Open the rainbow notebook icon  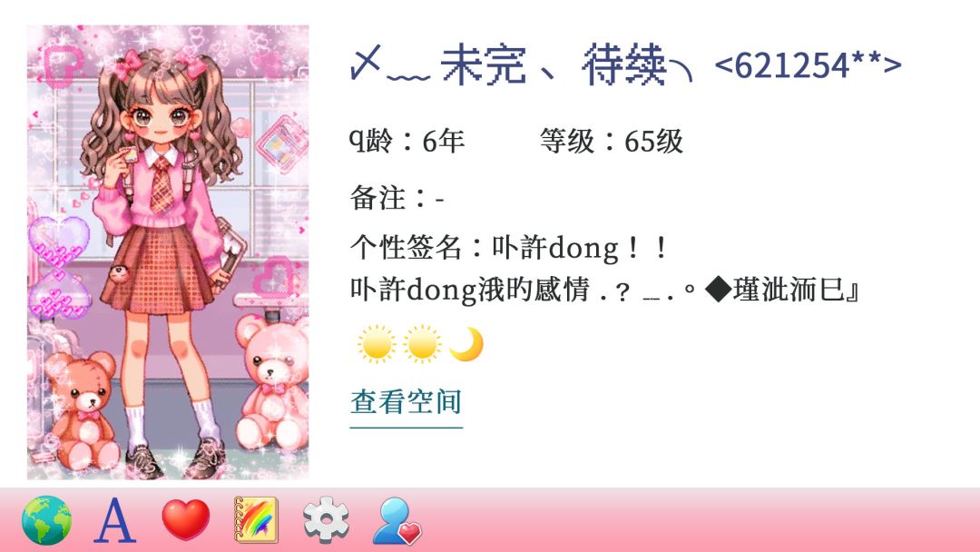point(256,520)
